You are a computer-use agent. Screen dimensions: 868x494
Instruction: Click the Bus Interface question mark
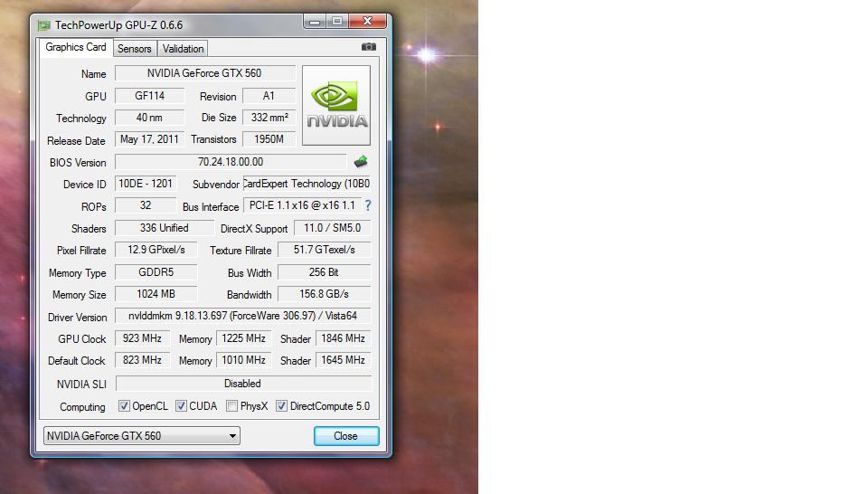(x=368, y=205)
